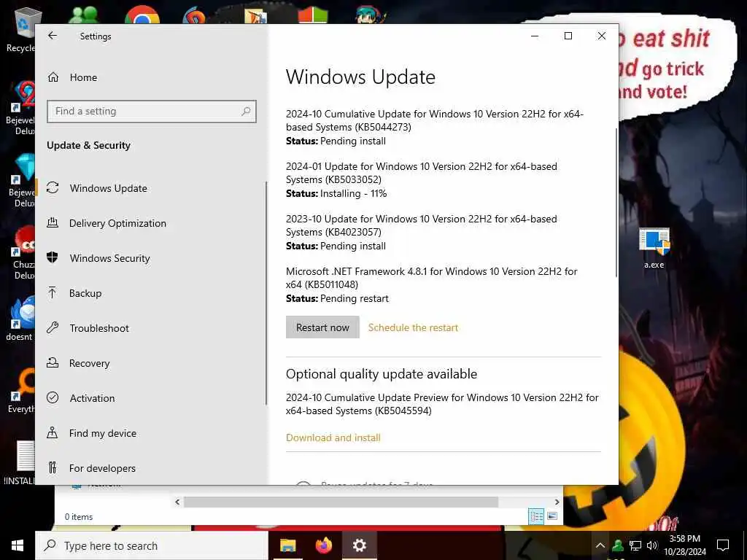Click the Pending restart status text
747x560 pixels.
[x=355, y=298]
